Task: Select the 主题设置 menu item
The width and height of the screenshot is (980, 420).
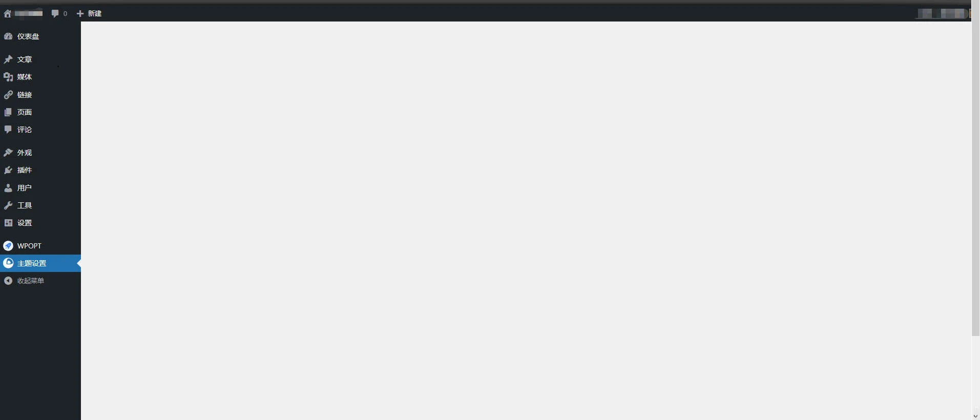Action: [40, 263]
